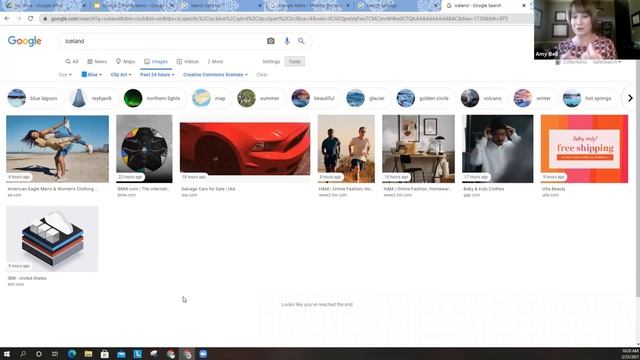Open the Blue color filter dropdown
This screenshot has width=640, height=360.
pos(92,75)
